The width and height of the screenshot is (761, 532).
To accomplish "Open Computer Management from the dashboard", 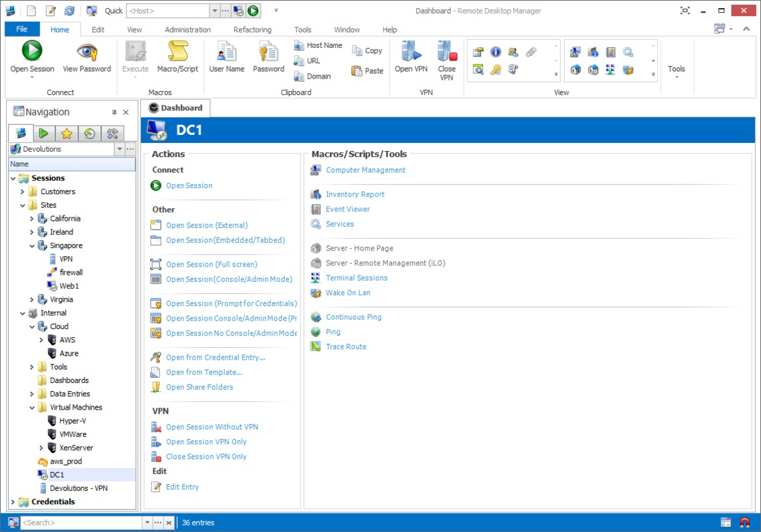I will point(365,170).
